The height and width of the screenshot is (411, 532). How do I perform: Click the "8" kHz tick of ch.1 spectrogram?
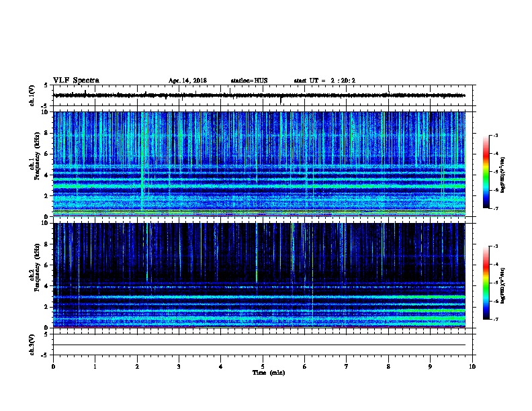[47, 133]
